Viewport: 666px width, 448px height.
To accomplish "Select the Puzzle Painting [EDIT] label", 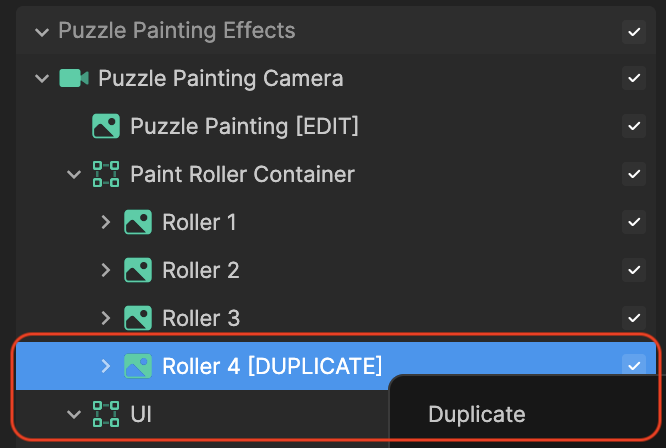I will (244, 126).
